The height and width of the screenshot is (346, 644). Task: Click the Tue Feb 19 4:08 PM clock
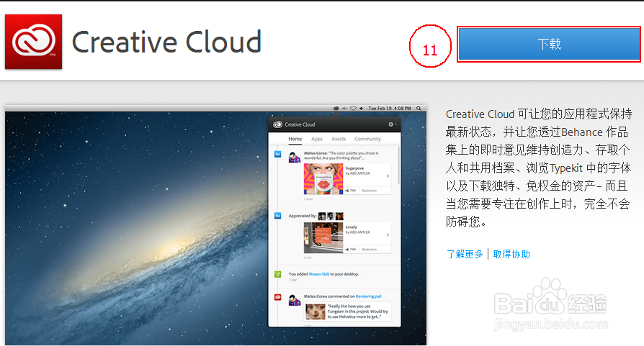pyautogui.click(x=390, y=108)
